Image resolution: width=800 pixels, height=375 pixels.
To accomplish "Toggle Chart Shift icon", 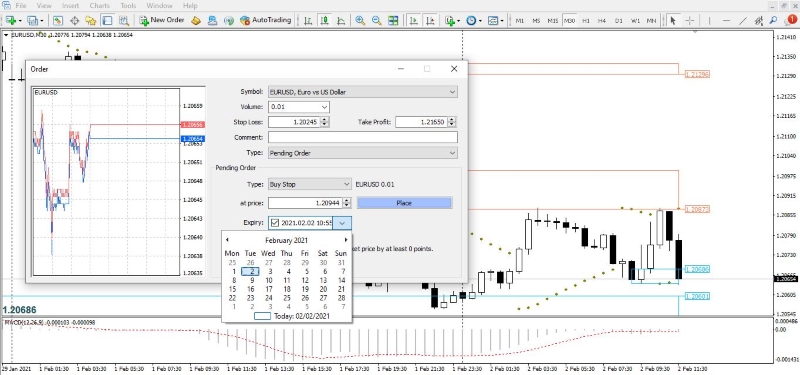I will (430, 20).
